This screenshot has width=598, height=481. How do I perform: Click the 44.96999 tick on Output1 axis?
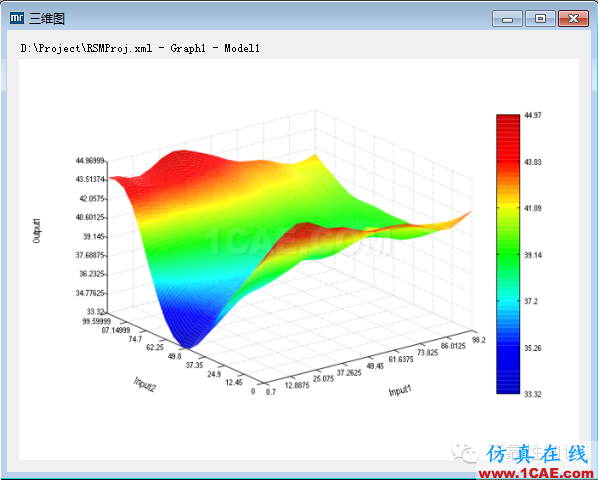coord(90,161)
